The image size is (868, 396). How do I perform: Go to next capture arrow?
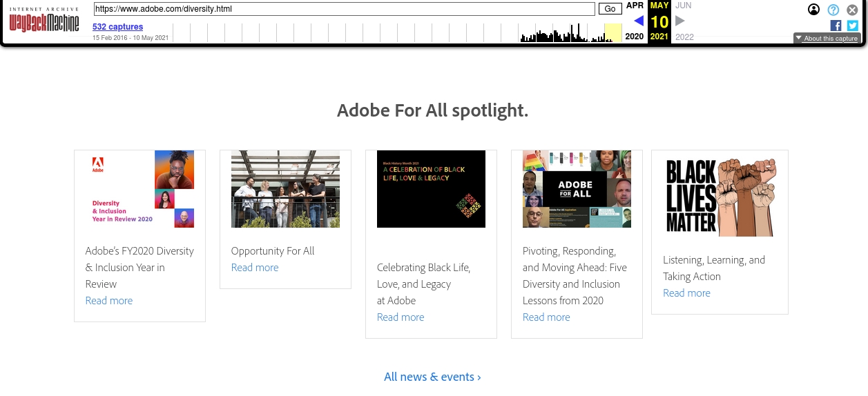point(680,21)
